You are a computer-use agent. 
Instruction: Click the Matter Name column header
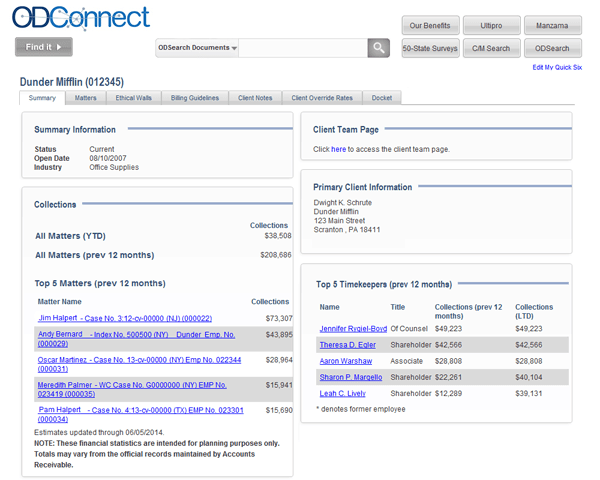(x=59, y=302)
